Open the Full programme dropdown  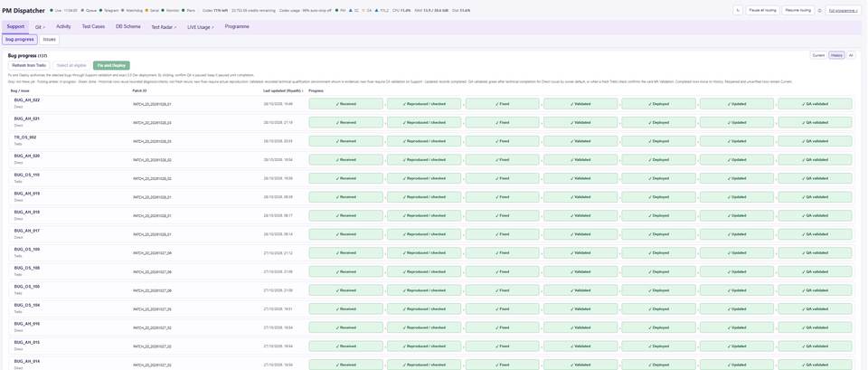(843, 10)
